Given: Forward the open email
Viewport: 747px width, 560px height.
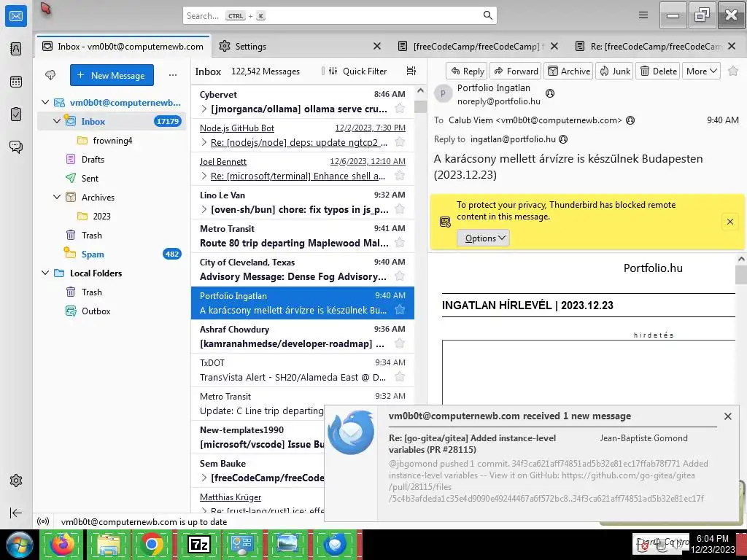Looking at the screenshot, I should pyautogui.click(x=516, y=71).
